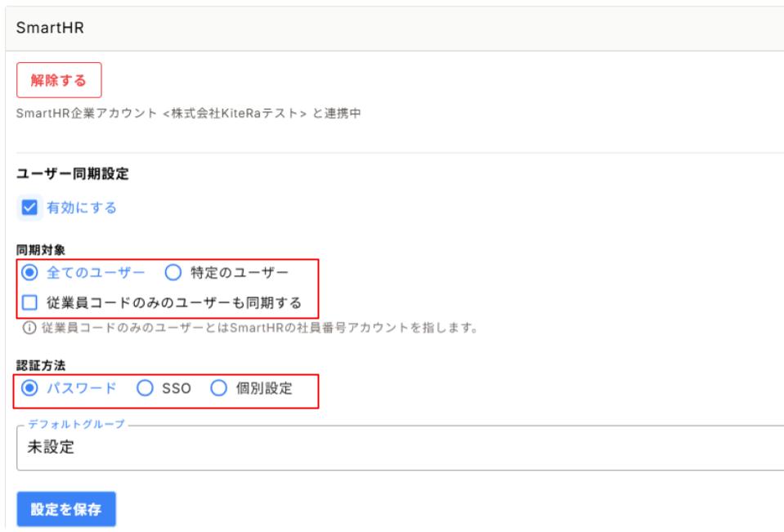Screen dimensions: 784x532
Task: Open the デフォルトグループ dropdown field
Action: (x=400, y=448)
